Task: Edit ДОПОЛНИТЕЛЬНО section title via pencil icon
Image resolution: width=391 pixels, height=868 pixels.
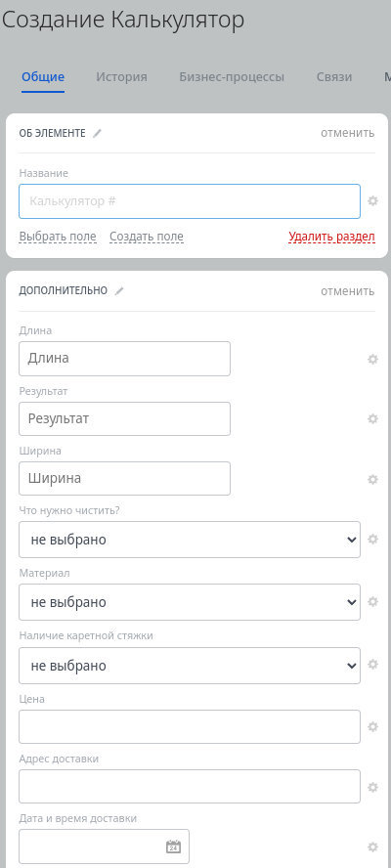Action: click(x=119, y=290)
